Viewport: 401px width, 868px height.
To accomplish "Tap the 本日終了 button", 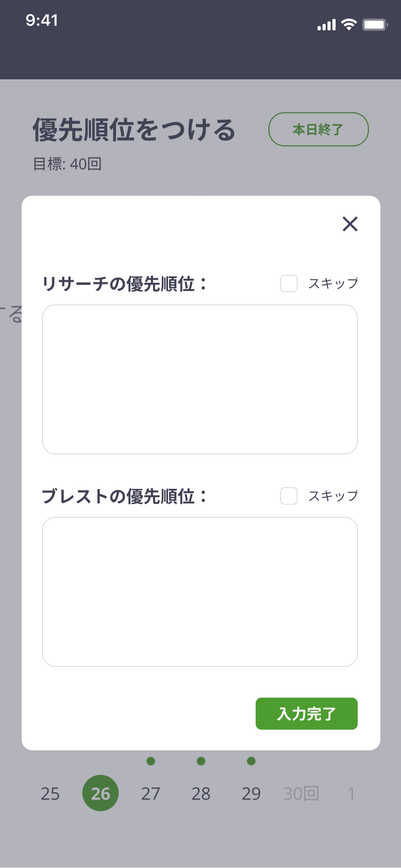I will tap(319, 129).
